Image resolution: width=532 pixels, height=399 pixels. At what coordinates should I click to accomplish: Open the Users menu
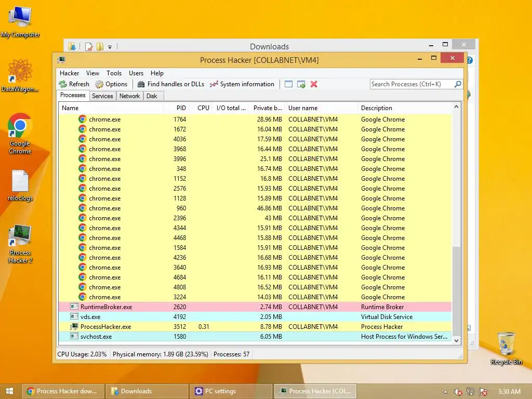[x=136, y=73]
